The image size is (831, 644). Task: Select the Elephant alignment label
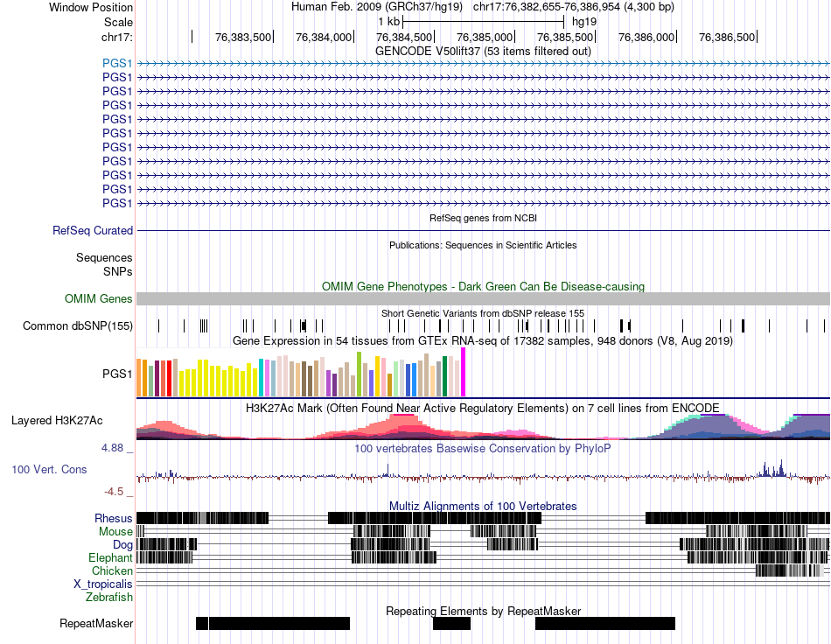click(110, 557)
